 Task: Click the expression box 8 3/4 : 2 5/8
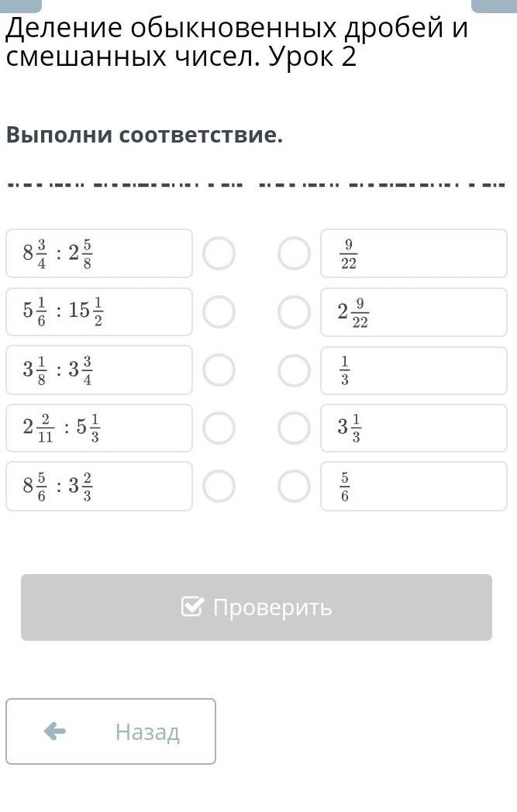tap(99, 253)
